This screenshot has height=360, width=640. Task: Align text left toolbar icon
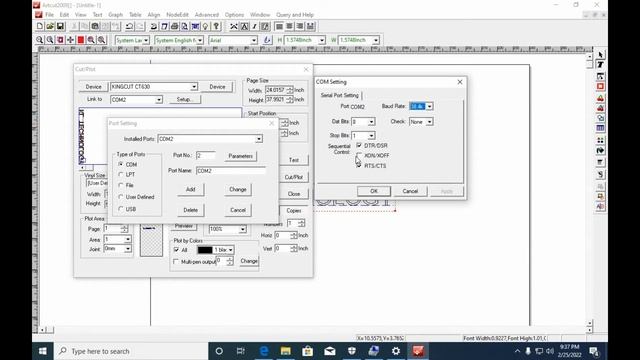pyautogui.click(x=279, y=27)
